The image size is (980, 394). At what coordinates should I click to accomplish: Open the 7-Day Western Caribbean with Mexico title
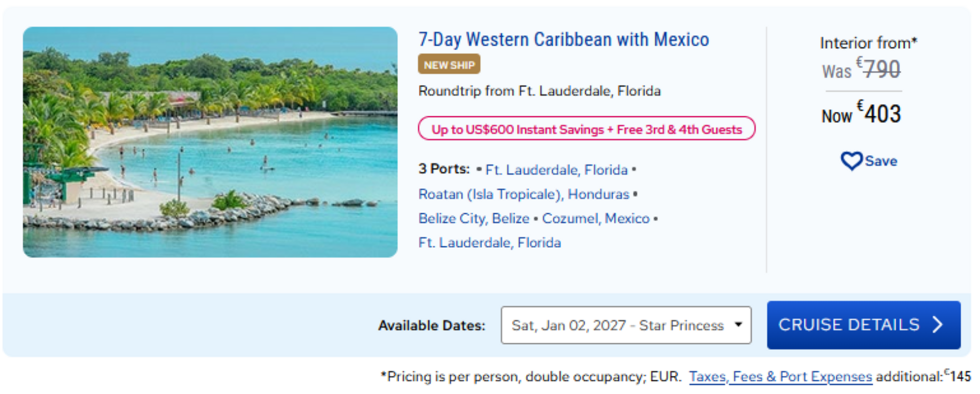click(x=564, y=39)
